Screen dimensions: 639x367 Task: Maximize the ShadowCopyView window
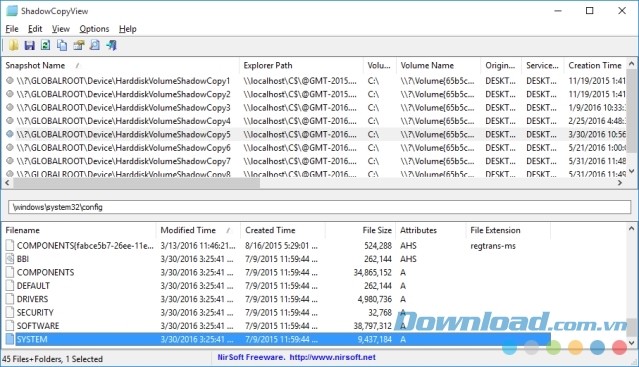(589, 11)
